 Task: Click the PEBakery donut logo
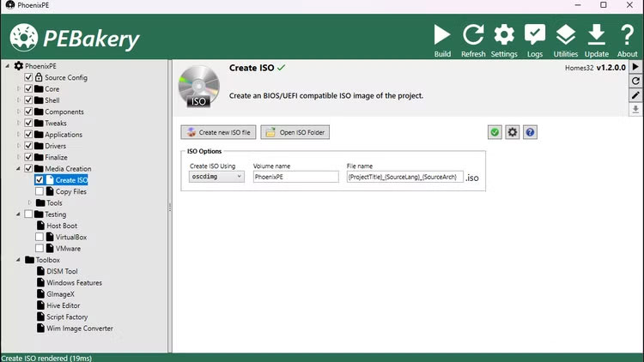tap(24, 38)
